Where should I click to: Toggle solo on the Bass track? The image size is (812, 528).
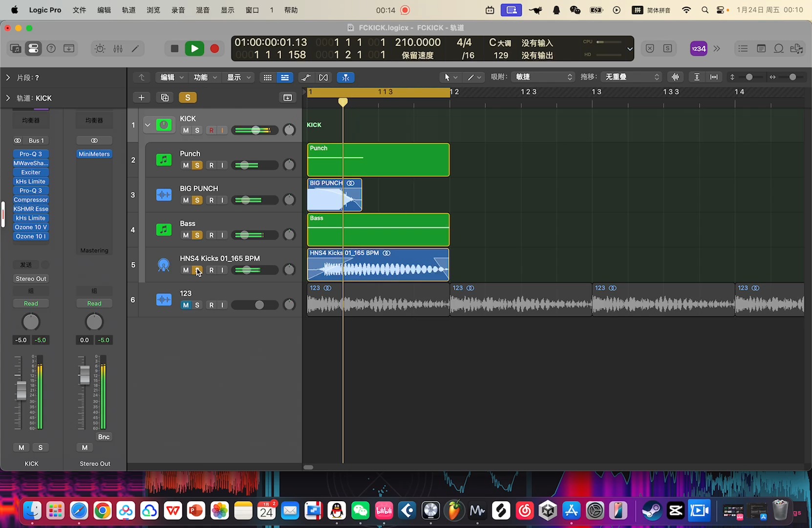point(197,235)
